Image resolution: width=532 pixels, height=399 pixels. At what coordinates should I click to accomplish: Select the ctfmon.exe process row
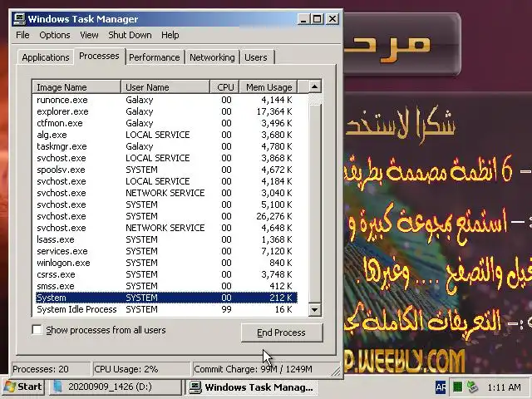166,123
